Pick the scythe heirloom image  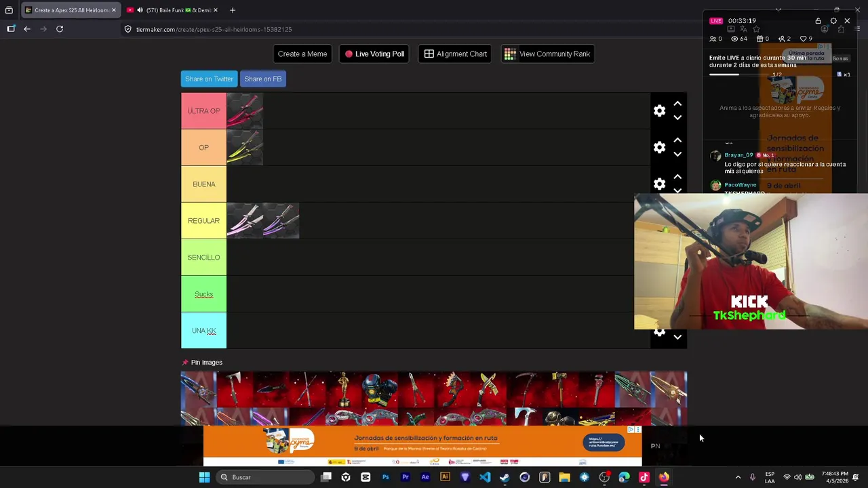tap(524, 390)
